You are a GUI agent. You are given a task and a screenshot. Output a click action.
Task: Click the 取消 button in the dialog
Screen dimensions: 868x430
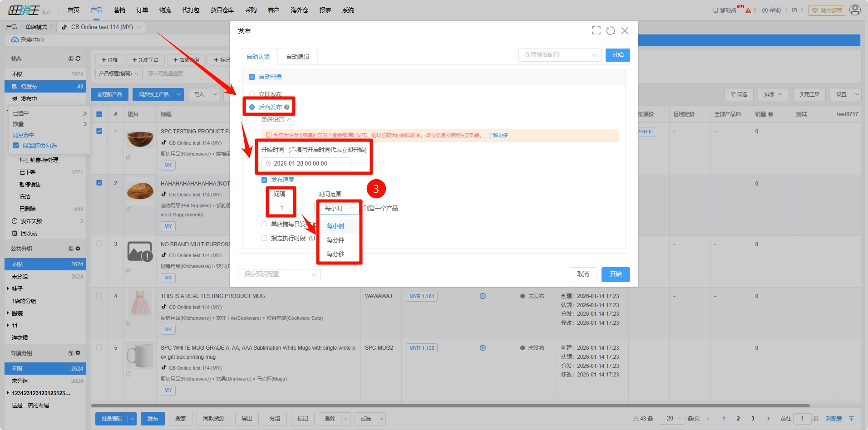click(583, 274)
